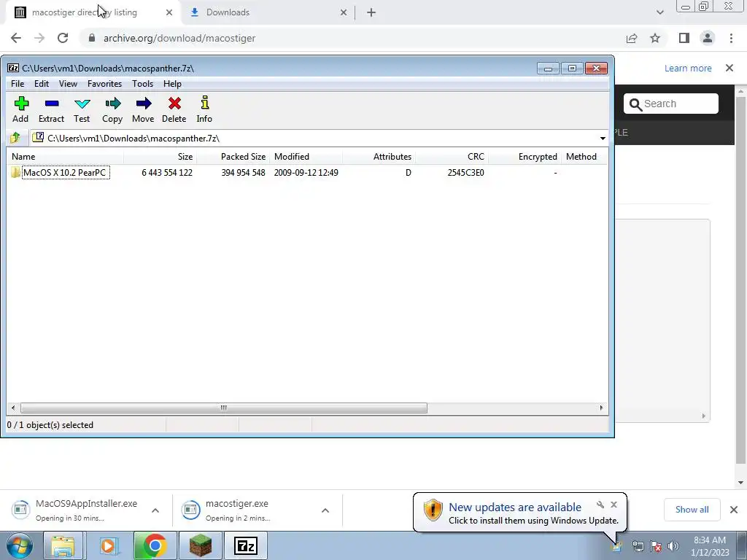Open Windows Start menu orb
The width and height of the screenshot is (747, 560).
pyautogui.click(x=19, y=545)
